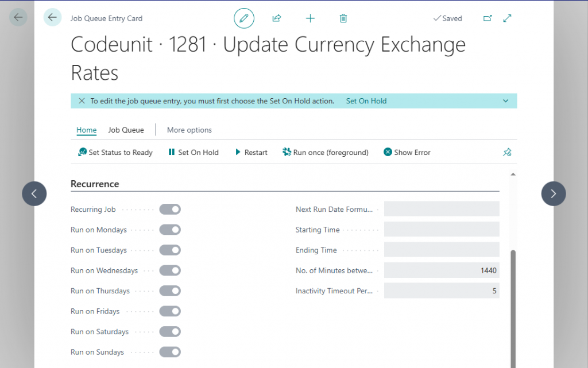Click the expand to full screen icon
The width and height of the screenshot is (588, 368).
pos(507,18)
